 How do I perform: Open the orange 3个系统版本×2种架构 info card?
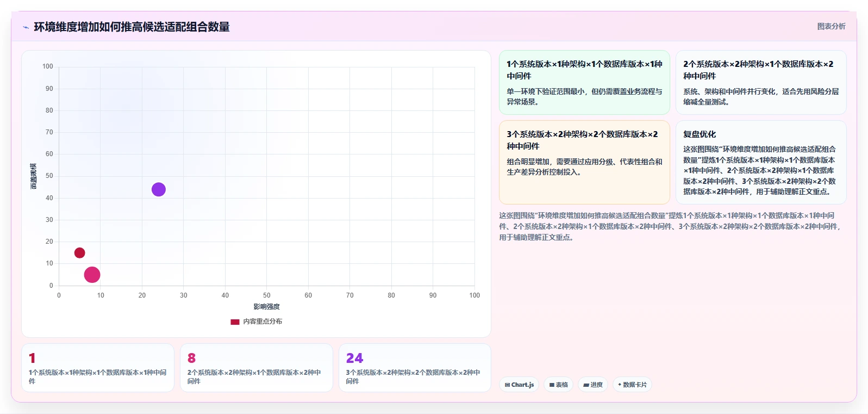584,162
